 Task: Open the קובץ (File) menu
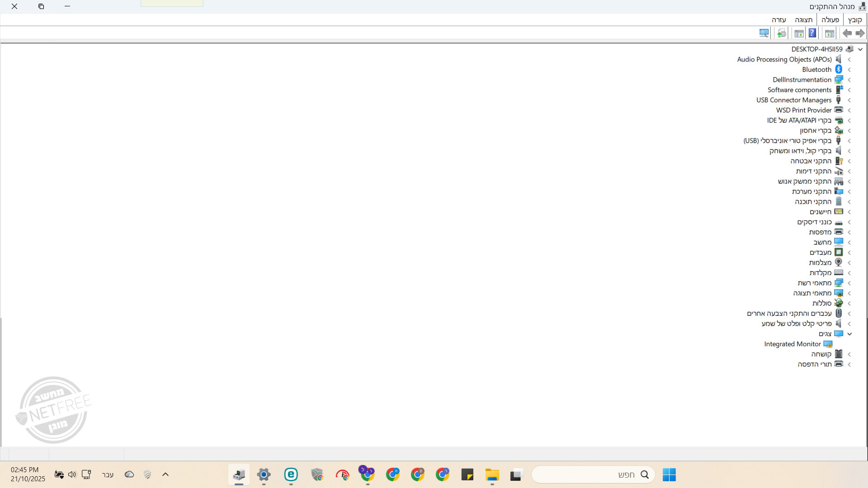click(x=854, y=20)
